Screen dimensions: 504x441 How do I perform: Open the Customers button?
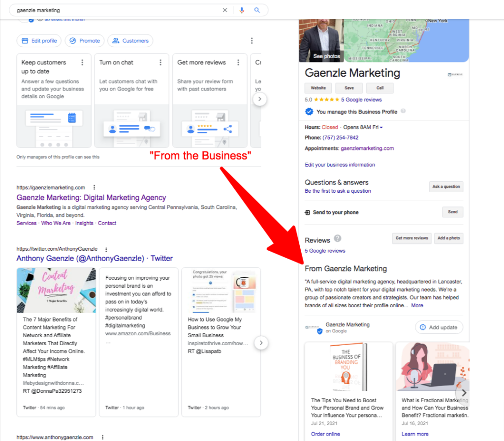point(130,41)
